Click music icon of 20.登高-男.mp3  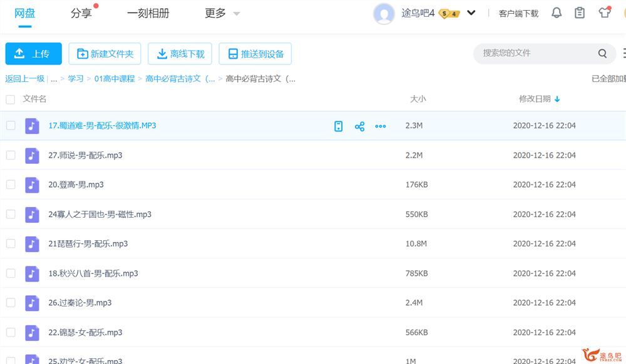pos(32,185)
